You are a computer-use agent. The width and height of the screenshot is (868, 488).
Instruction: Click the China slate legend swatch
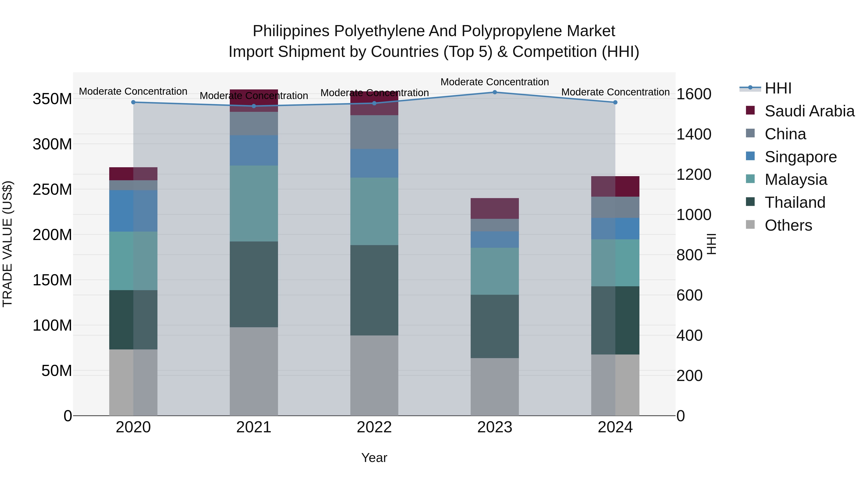pos(750,133)
